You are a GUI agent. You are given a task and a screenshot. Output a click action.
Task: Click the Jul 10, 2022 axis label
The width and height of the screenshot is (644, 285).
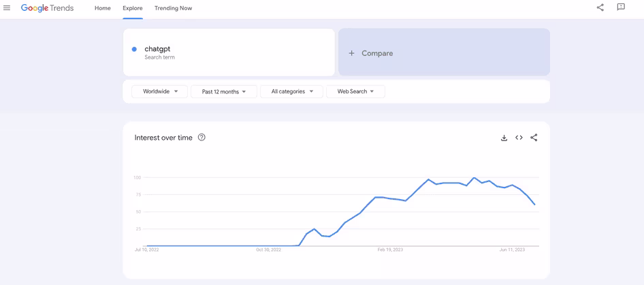coord(146,250)
